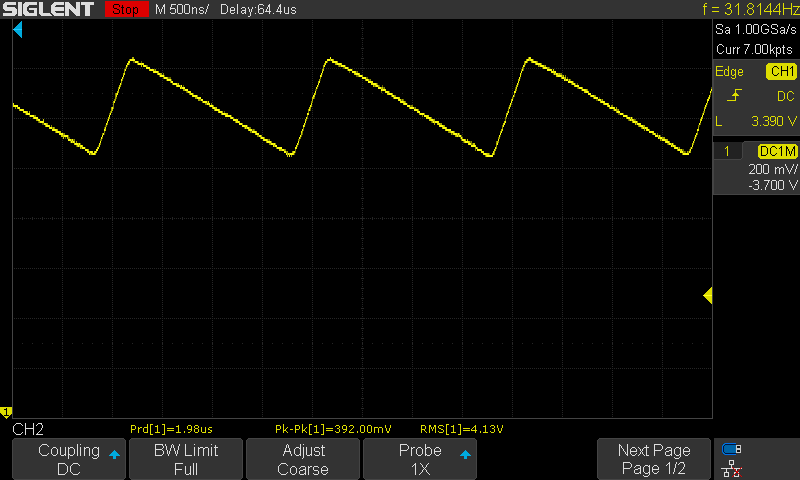The width and height of the screenshot is (800, 480).
Task: Click the channel 1 ground marker
Action: click(6, 412)
